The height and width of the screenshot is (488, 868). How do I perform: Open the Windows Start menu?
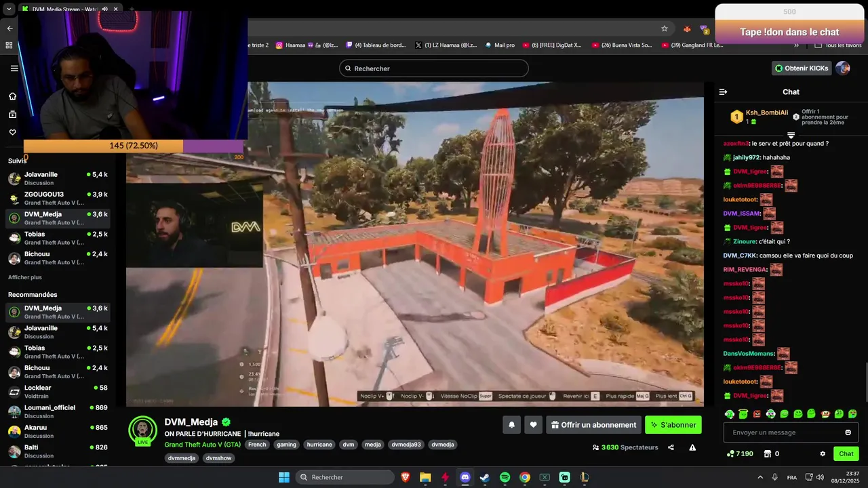pyautogui.click(x=284, y=477)
